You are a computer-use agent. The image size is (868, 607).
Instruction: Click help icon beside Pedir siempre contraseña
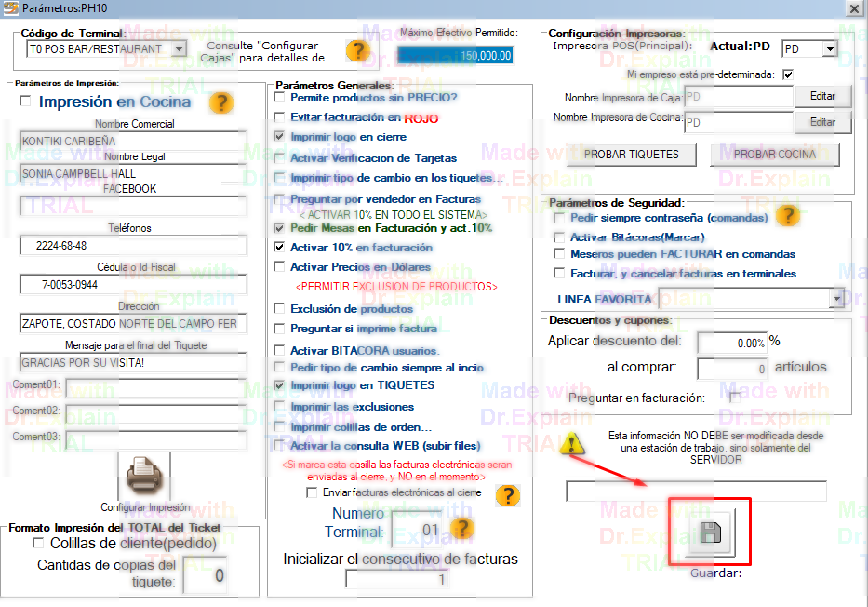(788, 216)
